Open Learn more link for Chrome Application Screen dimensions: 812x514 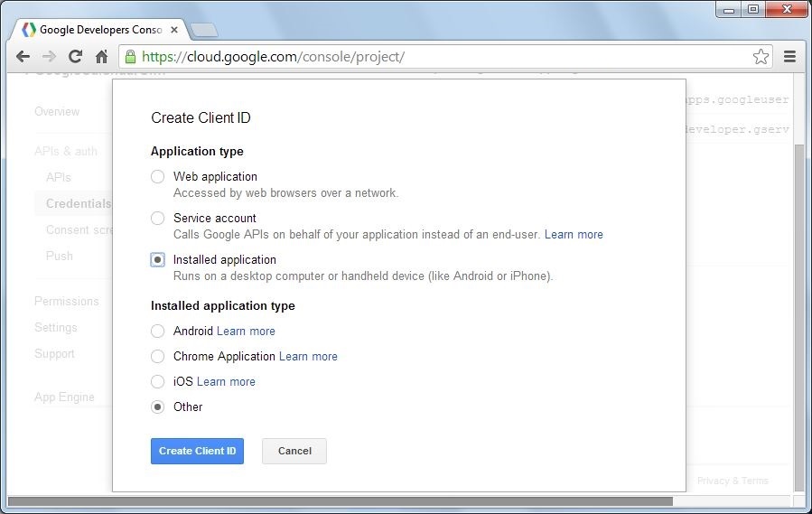pos(308,357)
